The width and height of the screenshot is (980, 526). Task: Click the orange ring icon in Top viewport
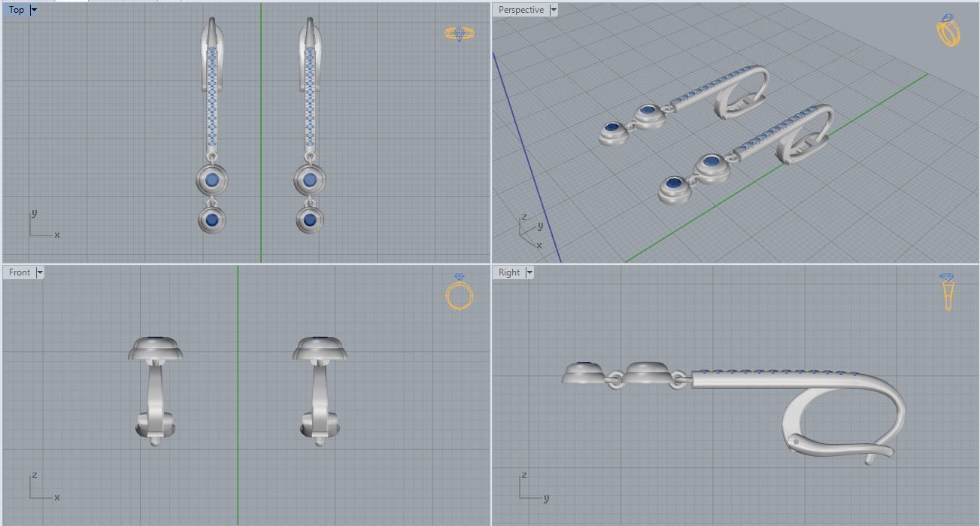click(x=460, y=33)
